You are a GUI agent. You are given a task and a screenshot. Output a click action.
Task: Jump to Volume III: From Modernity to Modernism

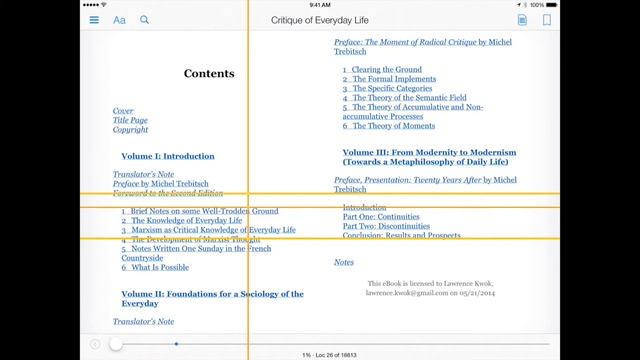tap(429, 157)
